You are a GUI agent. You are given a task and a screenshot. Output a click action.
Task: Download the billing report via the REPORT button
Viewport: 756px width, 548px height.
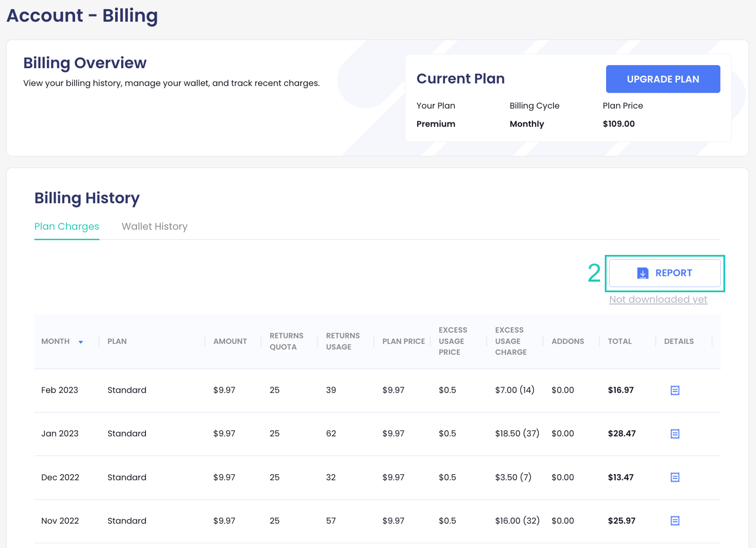click(665, 273)
